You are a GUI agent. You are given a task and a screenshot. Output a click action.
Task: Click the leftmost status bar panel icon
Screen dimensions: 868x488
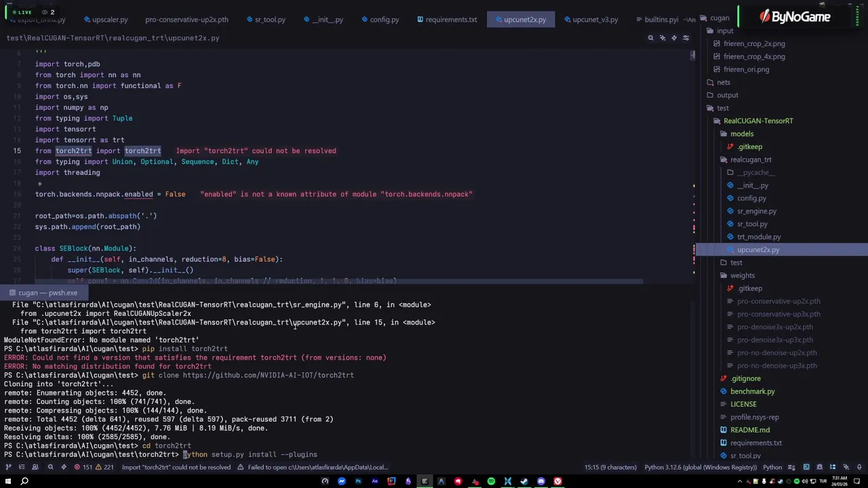(x=8, y=467)
